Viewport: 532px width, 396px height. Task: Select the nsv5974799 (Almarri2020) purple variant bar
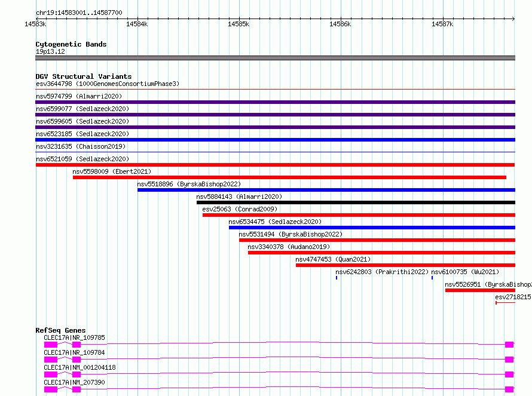(x=275, y=102)
